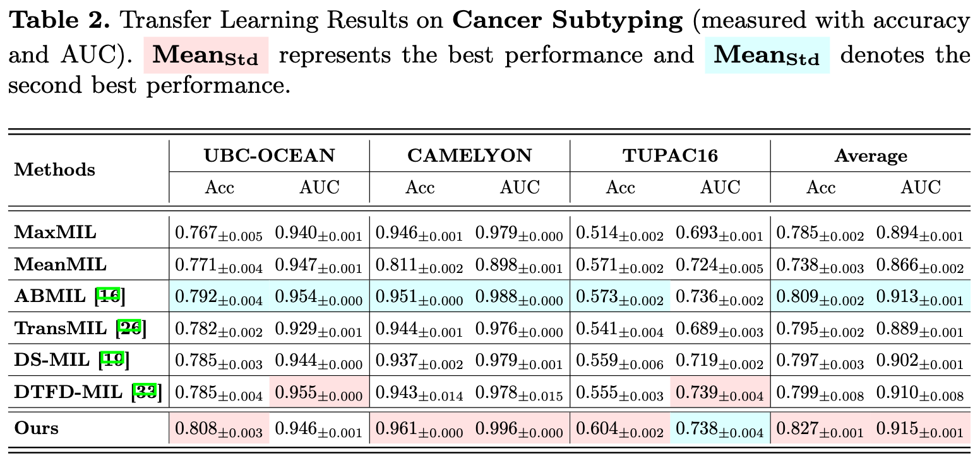Select the MaxMIL row label
The width and height of the screenshot is (980, 465).
tap(56, 232)
